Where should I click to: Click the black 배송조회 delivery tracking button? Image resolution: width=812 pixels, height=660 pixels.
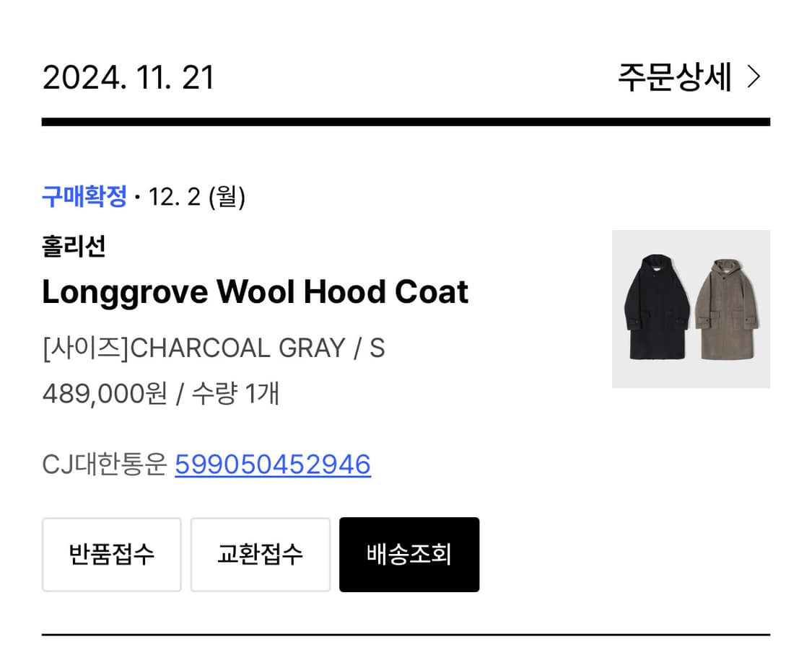(409, 555)
